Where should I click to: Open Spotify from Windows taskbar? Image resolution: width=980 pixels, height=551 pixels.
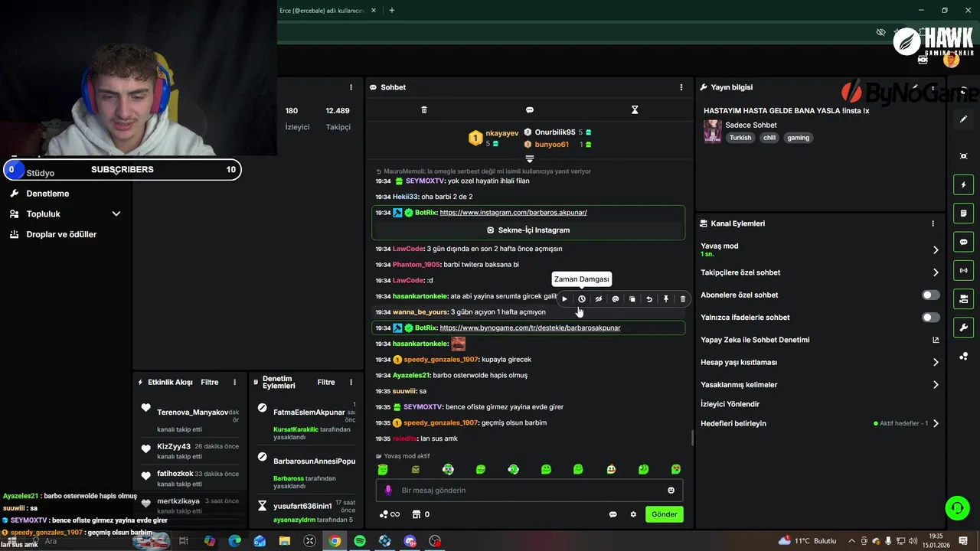pyautogui.click(x=360, y=541)
